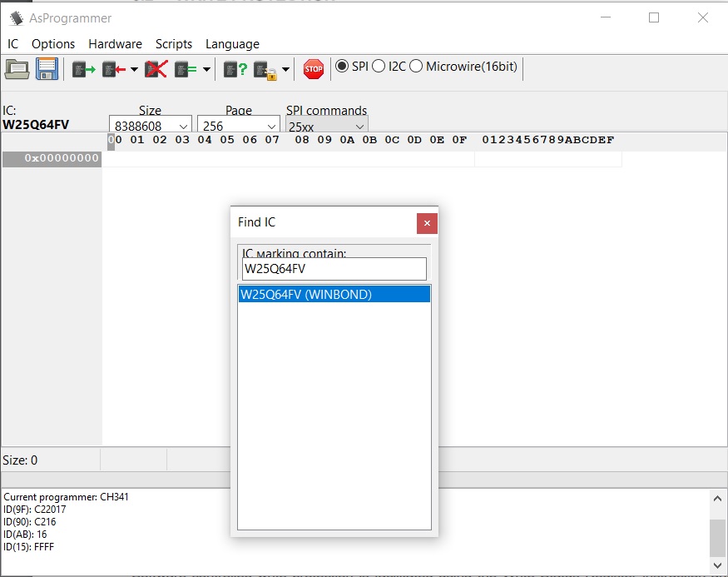The image size is (728, 577).
Task: Detect IC with the question mark chip icon
Action: click(x=235, y=70)
